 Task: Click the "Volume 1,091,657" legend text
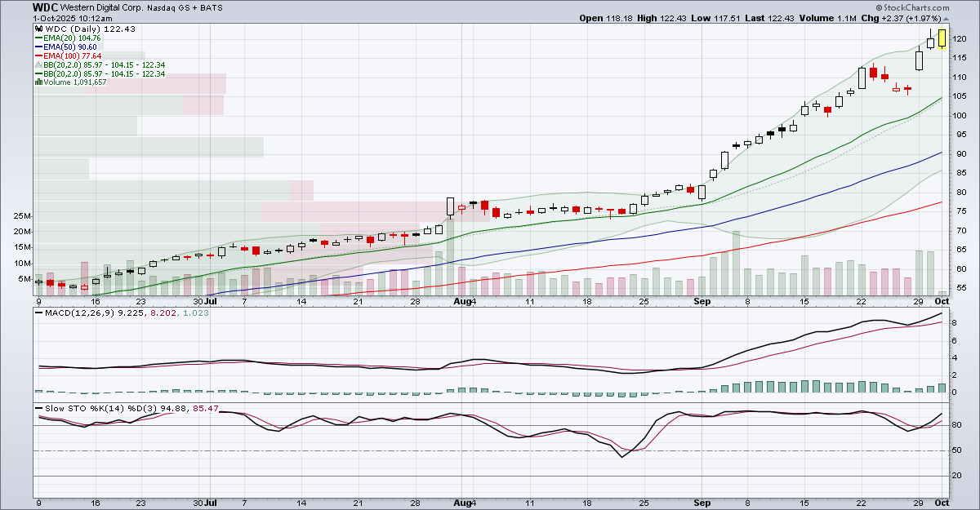click(75, 82)
